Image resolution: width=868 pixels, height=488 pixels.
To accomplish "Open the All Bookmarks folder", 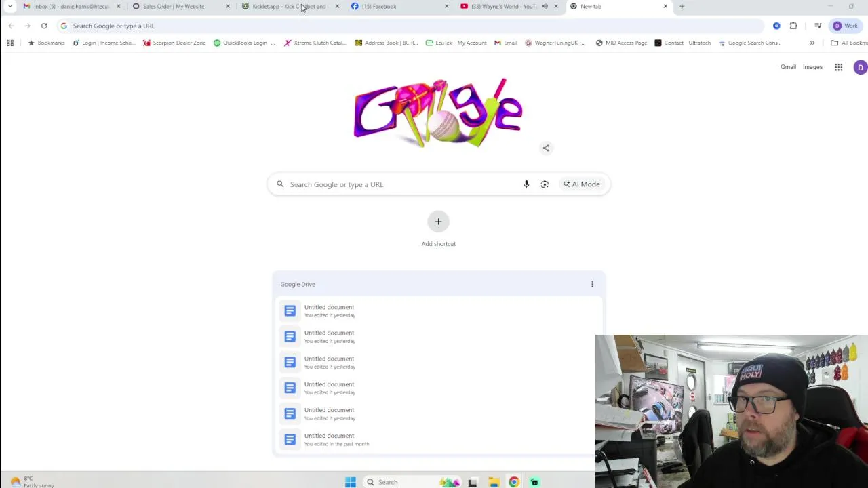I will click(850, 43).
